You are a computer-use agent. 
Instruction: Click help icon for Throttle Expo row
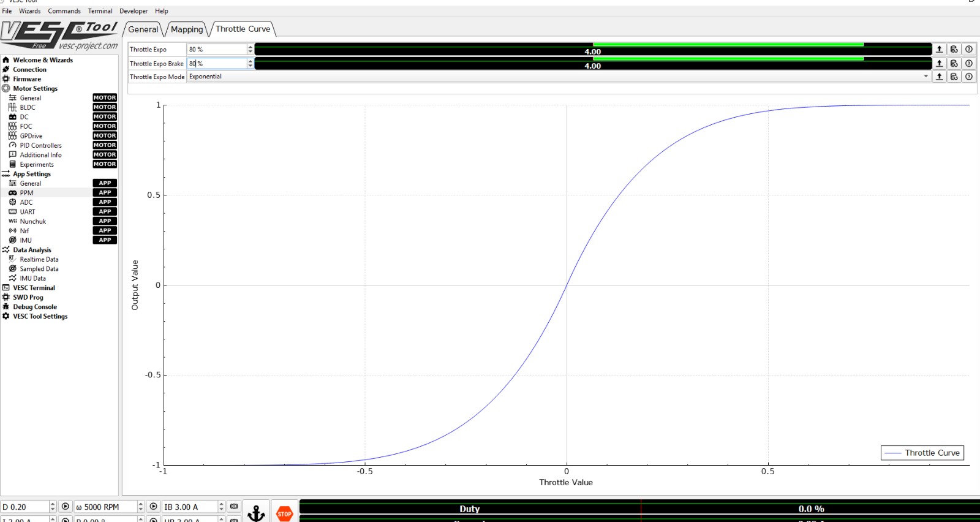tap(968, 49)
